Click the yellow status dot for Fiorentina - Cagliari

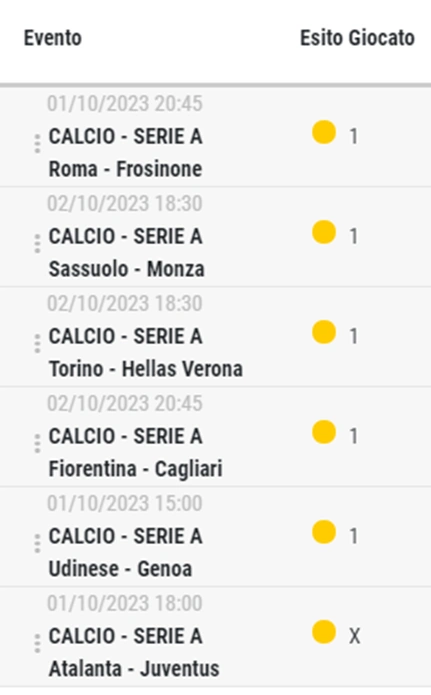click(x=324, y=432)
